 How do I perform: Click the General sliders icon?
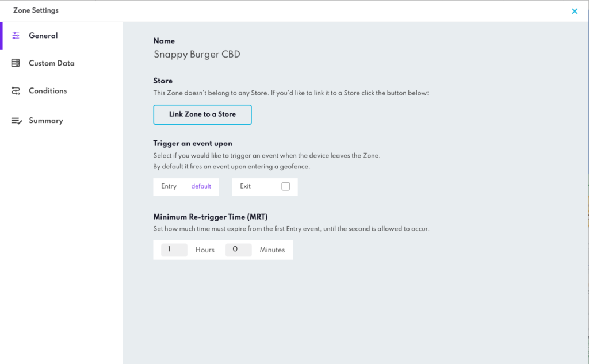click(x=16, y=36)
